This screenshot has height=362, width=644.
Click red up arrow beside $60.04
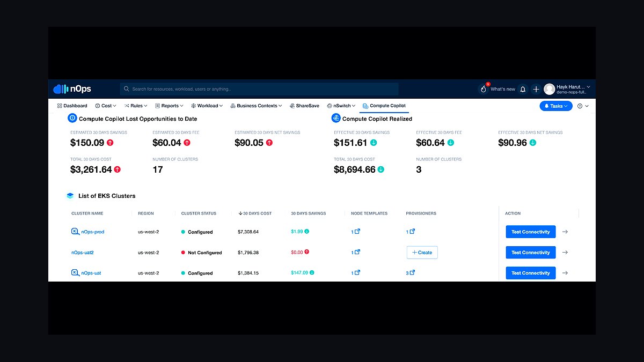pyautogui.click(x=187, y=143)
